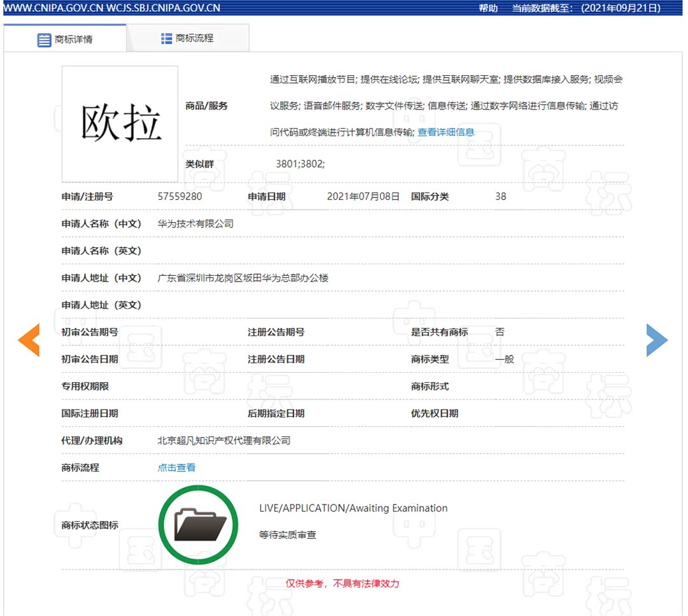Click the red 仅供参考 disclaimer text
The width and height of the screenshot is (688, 616).
pos(341,584)
